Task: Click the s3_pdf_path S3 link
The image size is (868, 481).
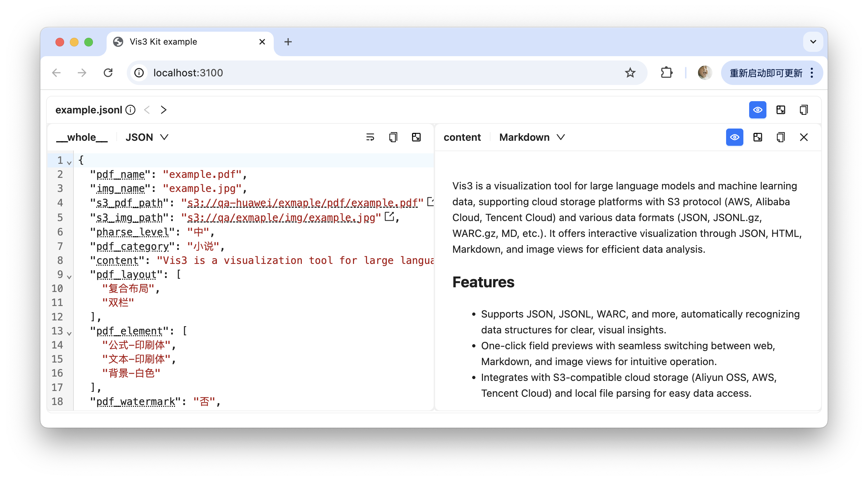Action: tap(302, 203)
